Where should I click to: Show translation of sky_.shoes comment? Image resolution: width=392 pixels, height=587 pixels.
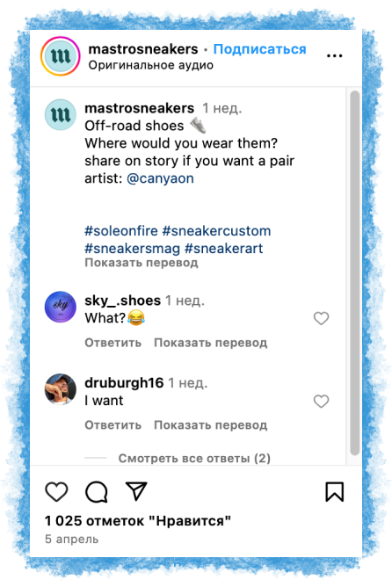210,343
